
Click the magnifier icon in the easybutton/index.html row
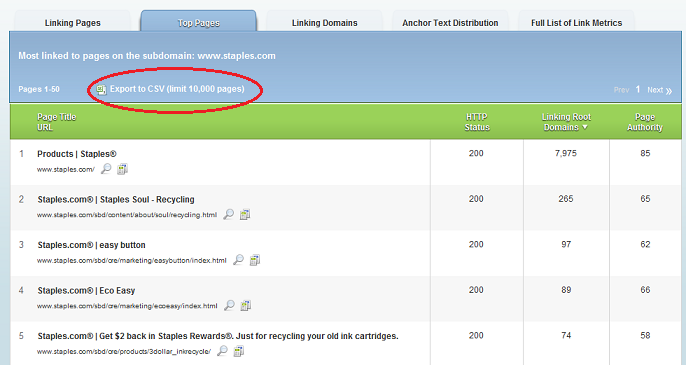[x=238, y=260]
